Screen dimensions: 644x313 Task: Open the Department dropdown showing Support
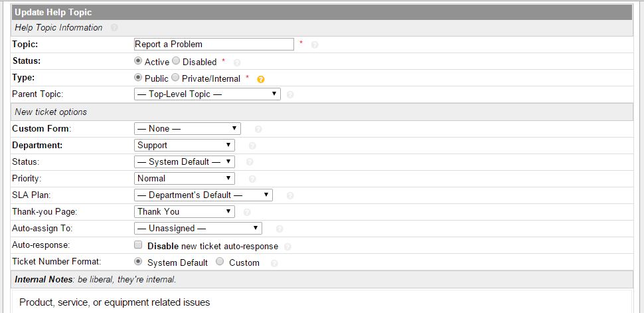(185, 145)
